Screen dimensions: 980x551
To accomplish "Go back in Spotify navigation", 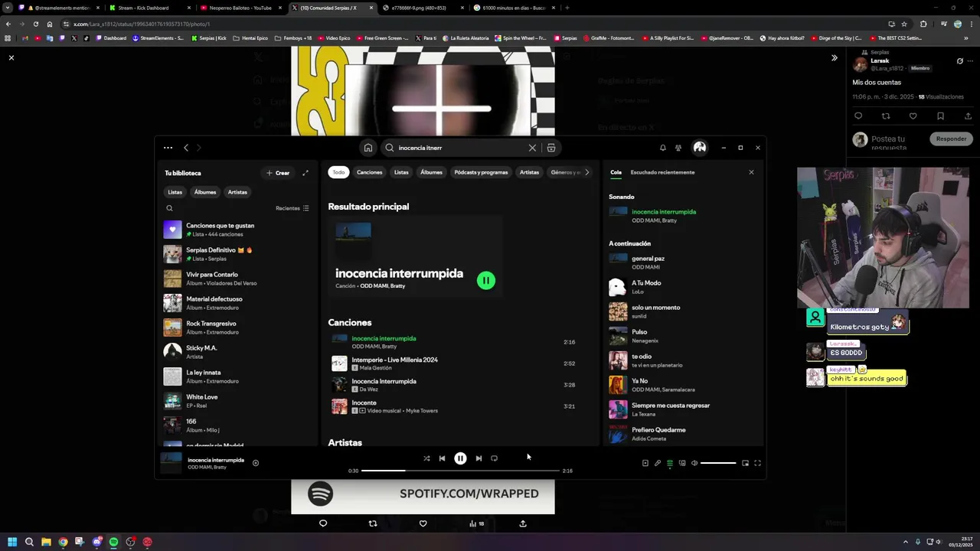I will [x=186, y=148].
